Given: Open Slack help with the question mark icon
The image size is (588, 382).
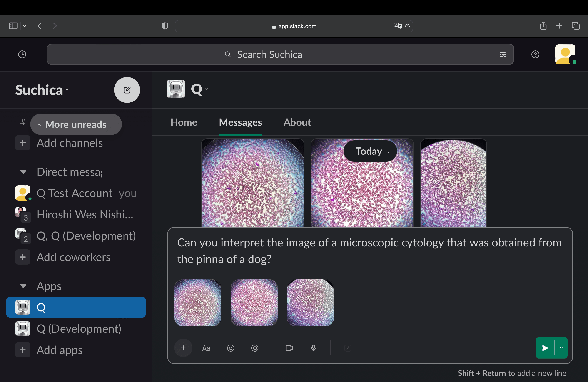Looking at the screenshot, I should coord(535,54).
